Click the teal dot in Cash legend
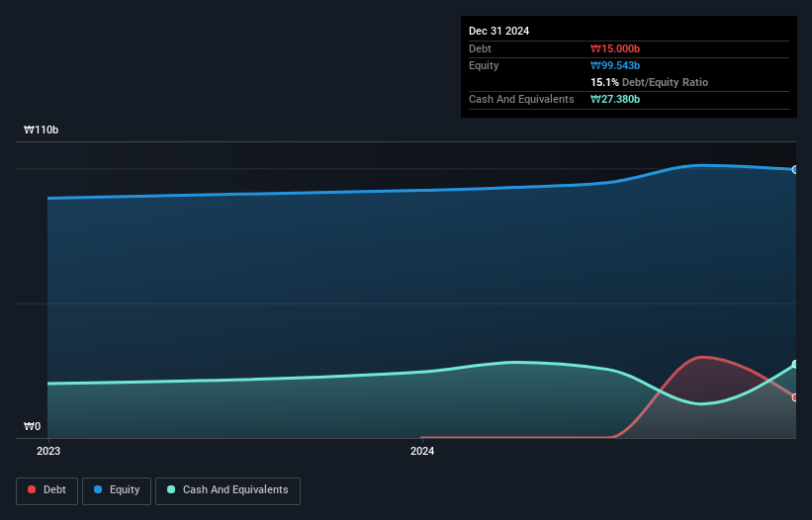 (x=171, y=489)
